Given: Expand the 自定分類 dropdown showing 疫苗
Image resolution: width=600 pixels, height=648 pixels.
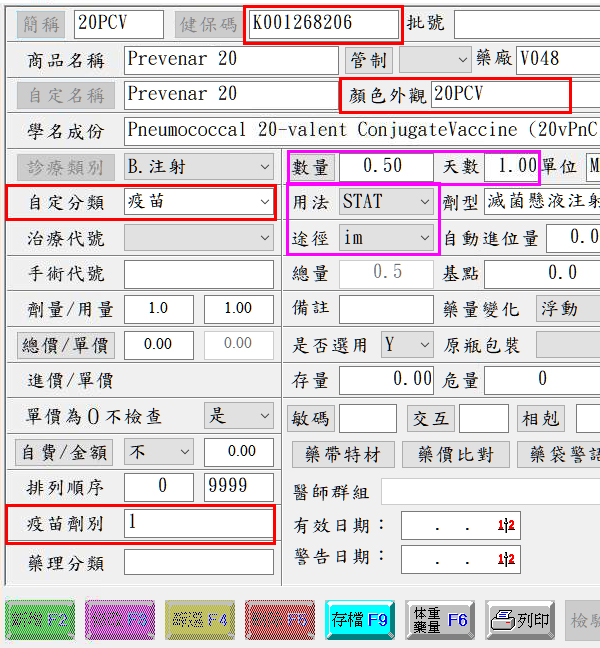Looking at the screenshot, I should coord(264,202).
